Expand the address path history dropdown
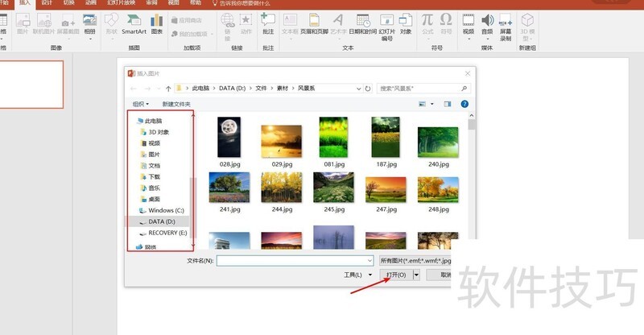Viewport: 644px width, 335px height. pyautogui.click(x=358, y=89)
